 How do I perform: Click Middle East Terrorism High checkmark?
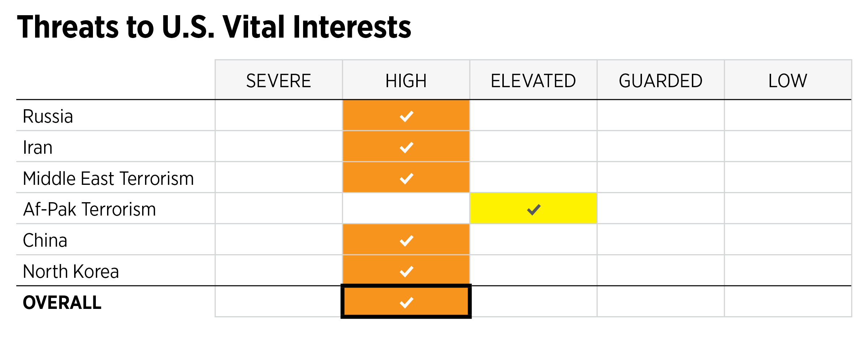(406, 178)
